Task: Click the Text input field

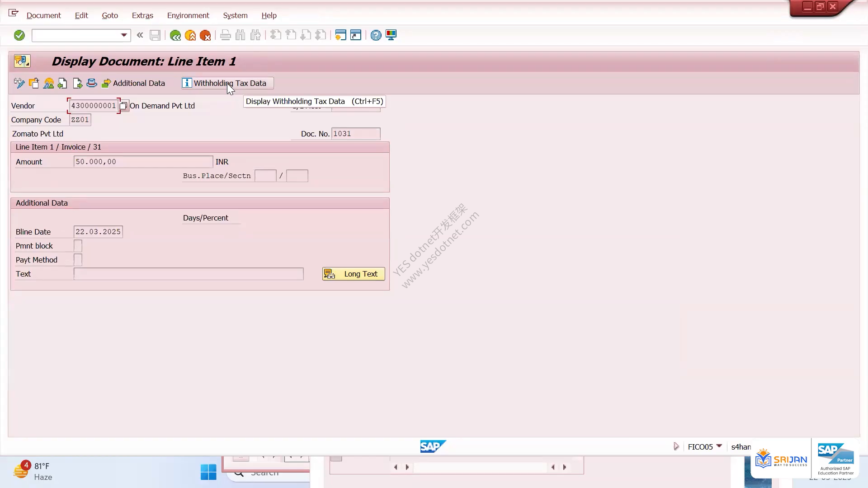Action: [x=189, y=274]
